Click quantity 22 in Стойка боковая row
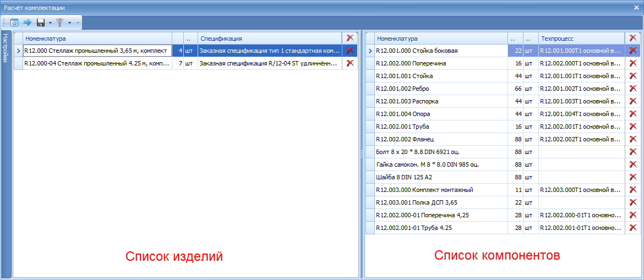This screenshot has height=280, width=644. tap(515, 51)
